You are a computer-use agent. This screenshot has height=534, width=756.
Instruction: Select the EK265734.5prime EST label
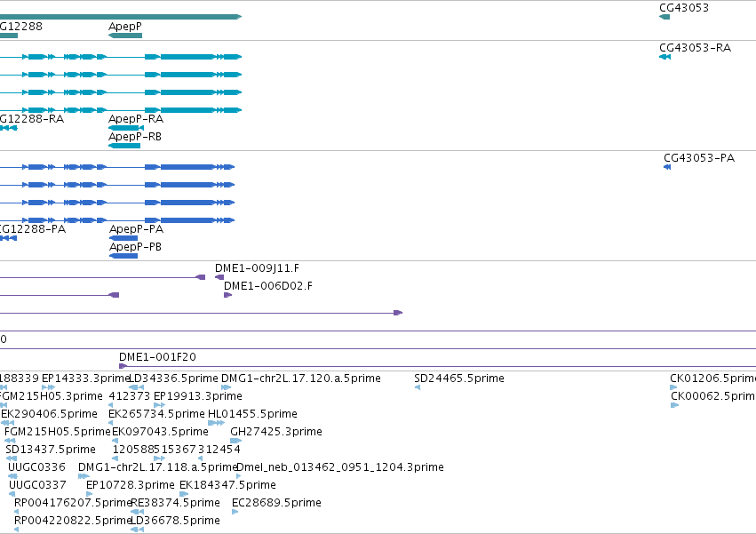[x=156, y=414]
